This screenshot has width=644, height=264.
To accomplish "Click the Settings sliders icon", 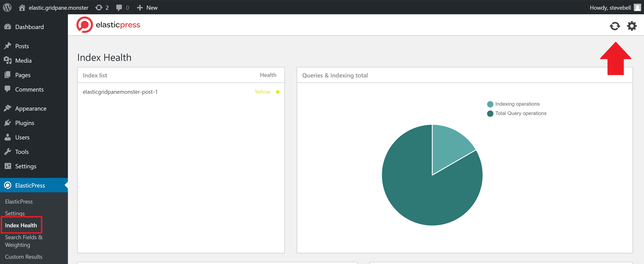I will (x=8, y=166).
